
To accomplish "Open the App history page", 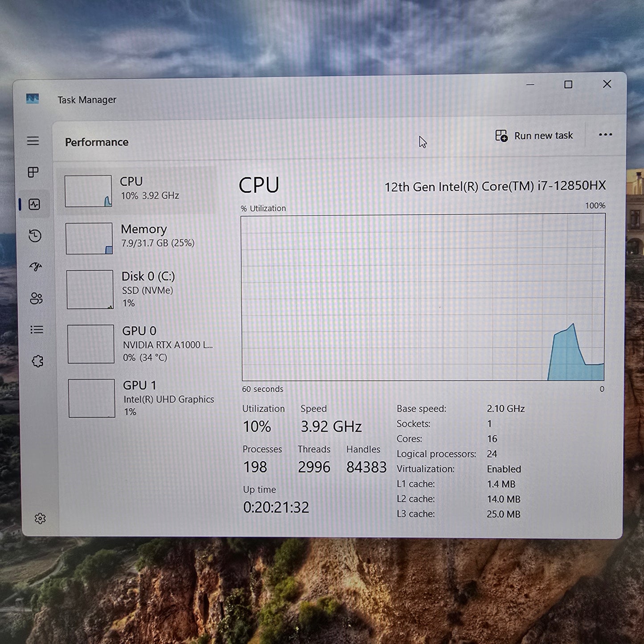I will click(x=36, y=236).
